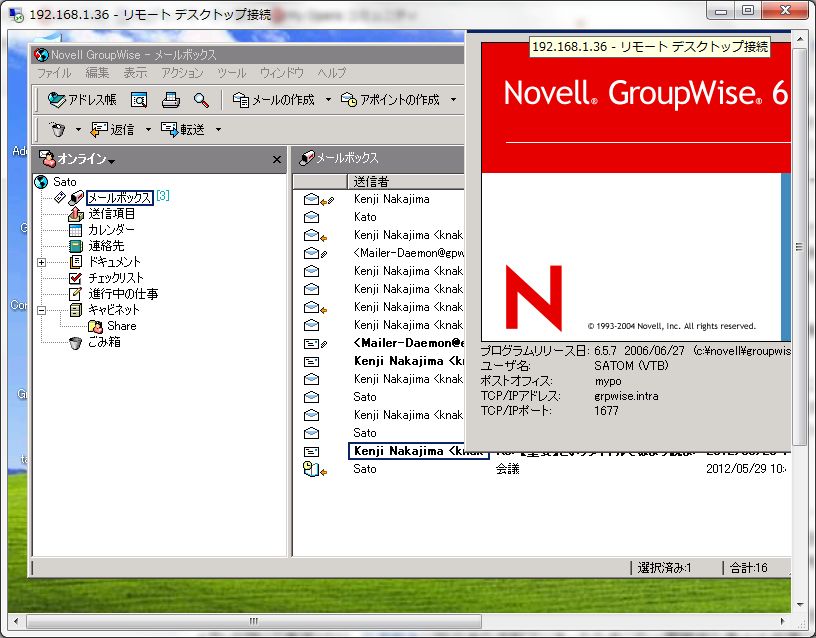The width and height of the screenshot is (816, 638).
Task: Expand the ドキュメント folder node
Action: (x=42, y=262)
